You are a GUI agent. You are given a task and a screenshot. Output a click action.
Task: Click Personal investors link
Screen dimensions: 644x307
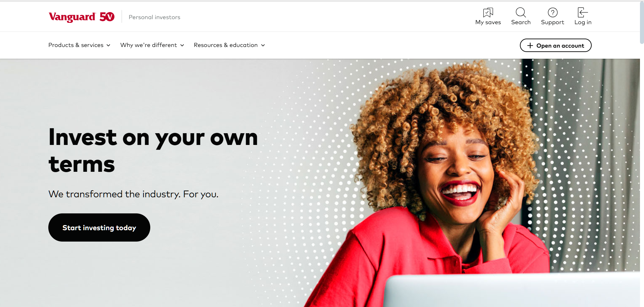point(154,17)
